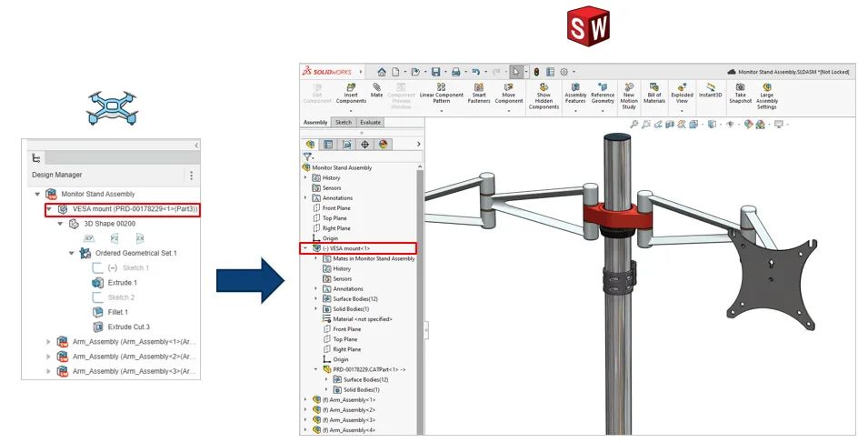Viewport: 868px width, 443px height.
Task: Click New Motion Study tool
Action: point(629,96)
